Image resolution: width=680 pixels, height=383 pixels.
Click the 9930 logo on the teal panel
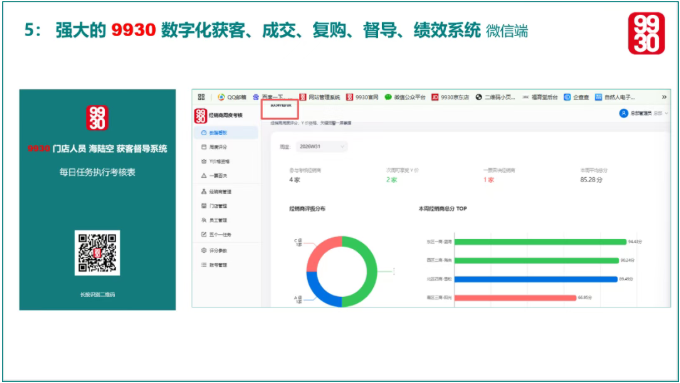tap(97, 118)
